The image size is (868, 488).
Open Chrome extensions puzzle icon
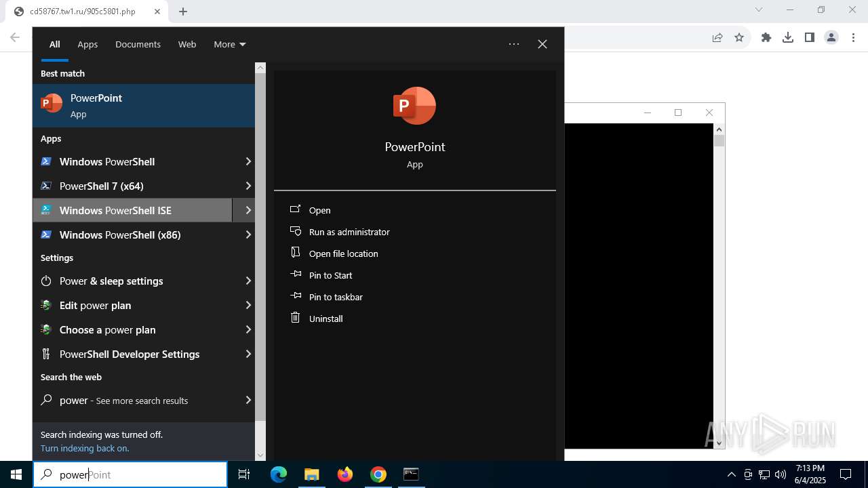tap(766, 37)
